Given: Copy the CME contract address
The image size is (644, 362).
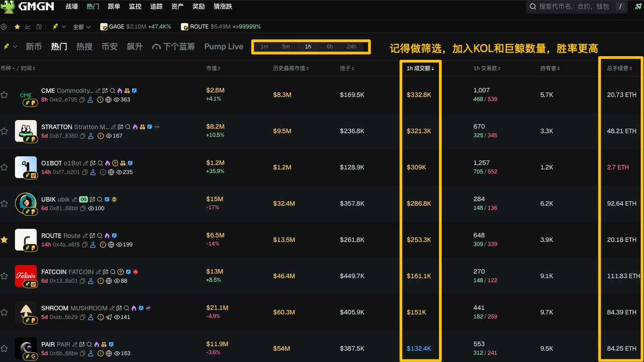Looking at the screenshot, I should [x=83, y=99].
